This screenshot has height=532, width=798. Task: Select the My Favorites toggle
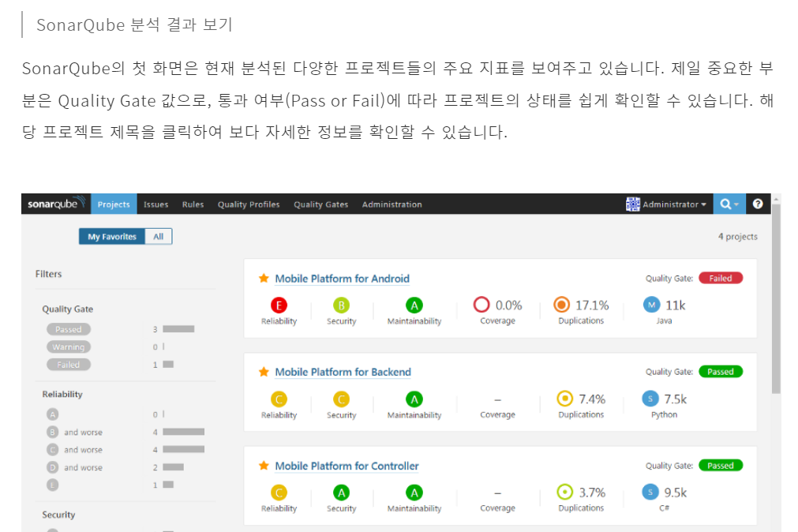(112, 236)
